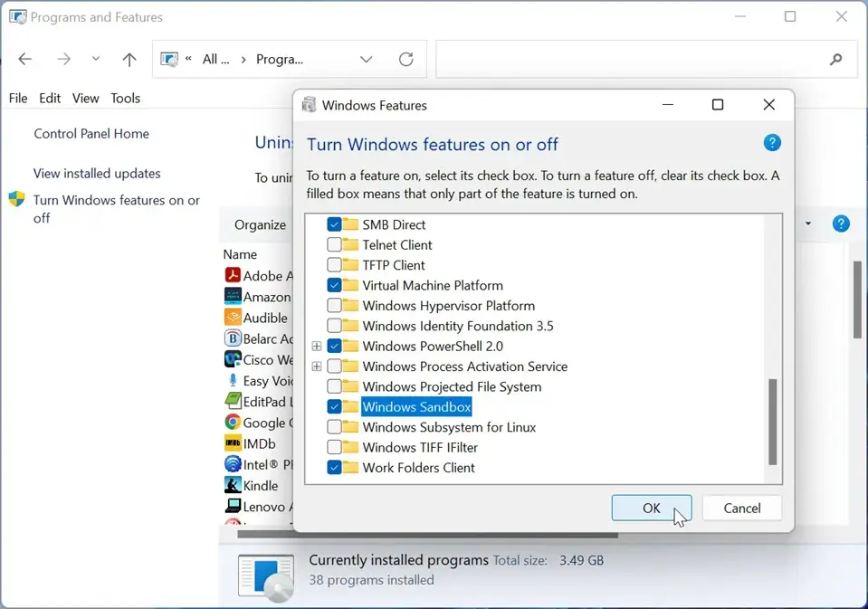868x609 pixels.
Task: Open the address bar history dropdown
Action: (x=366, y=59)
